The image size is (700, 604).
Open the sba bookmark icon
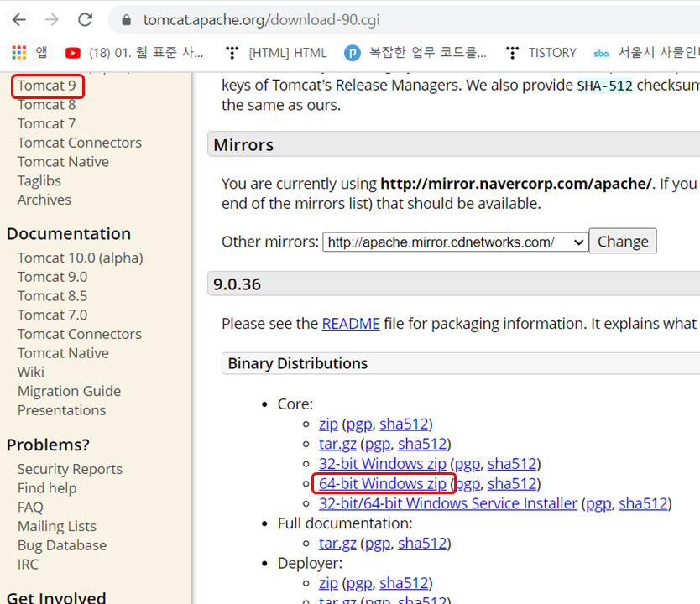(601, 54)
